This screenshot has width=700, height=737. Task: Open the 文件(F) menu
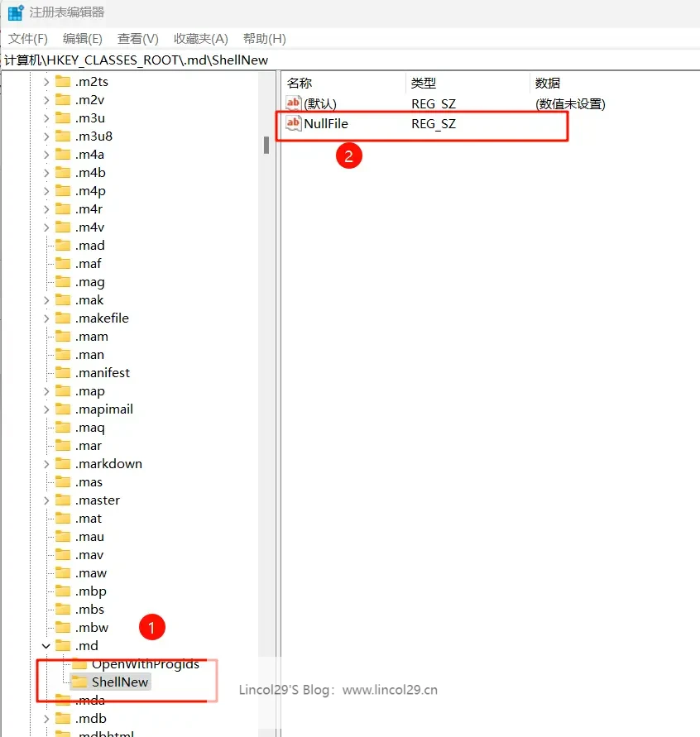[x=28, y=39]
